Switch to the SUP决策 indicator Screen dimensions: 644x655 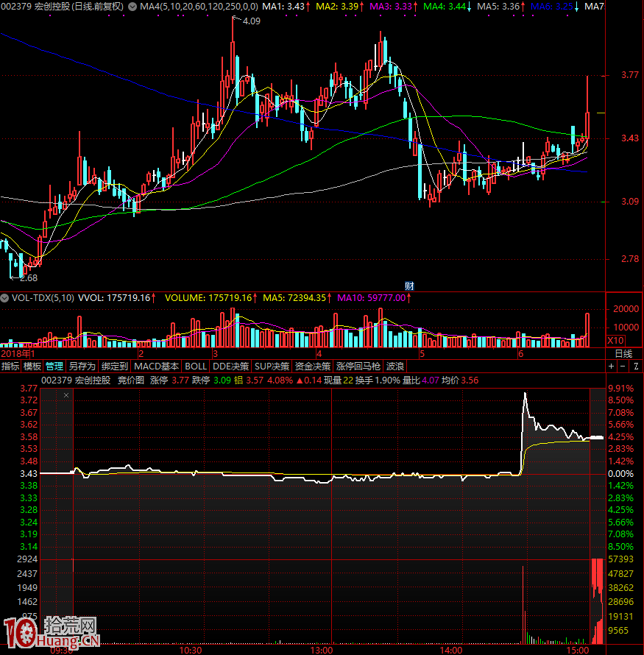click(x=272, y=367)
